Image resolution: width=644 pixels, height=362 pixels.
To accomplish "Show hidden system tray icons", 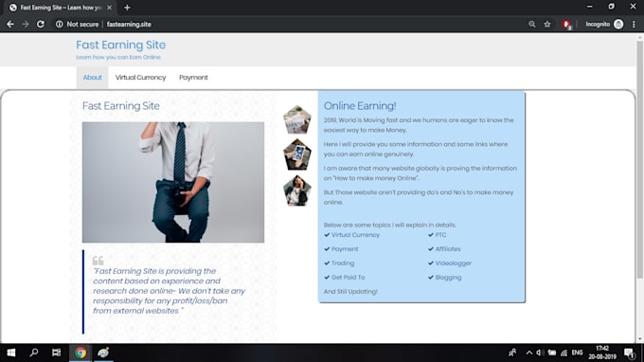I will 529,353.
